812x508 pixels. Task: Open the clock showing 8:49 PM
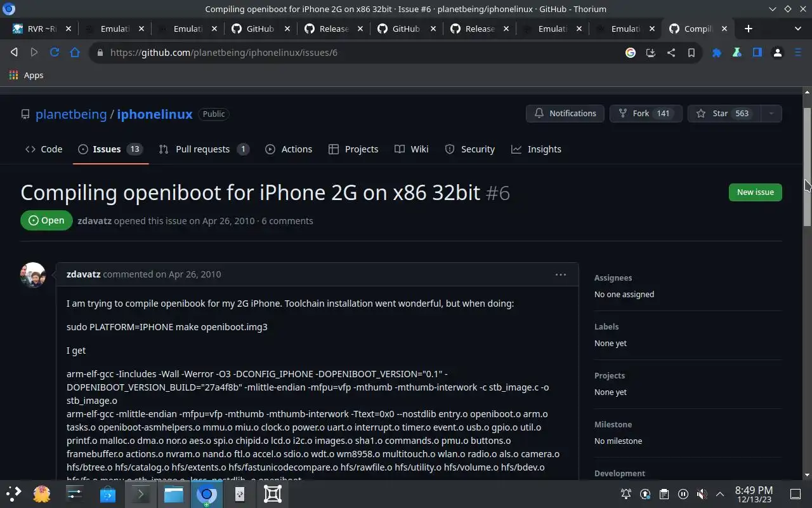click(x=754, y=494)
